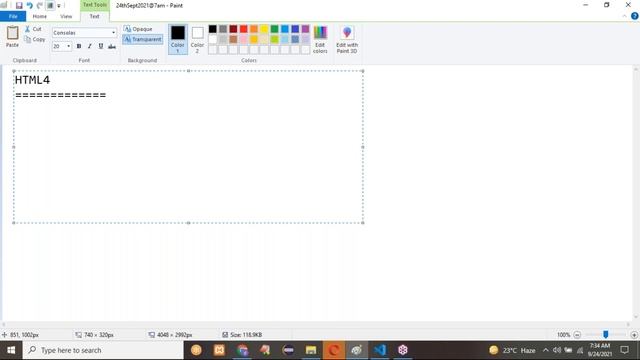Pick the orange color swatch
This screenshot has width=640, height=360.
(x=254, y=29)
